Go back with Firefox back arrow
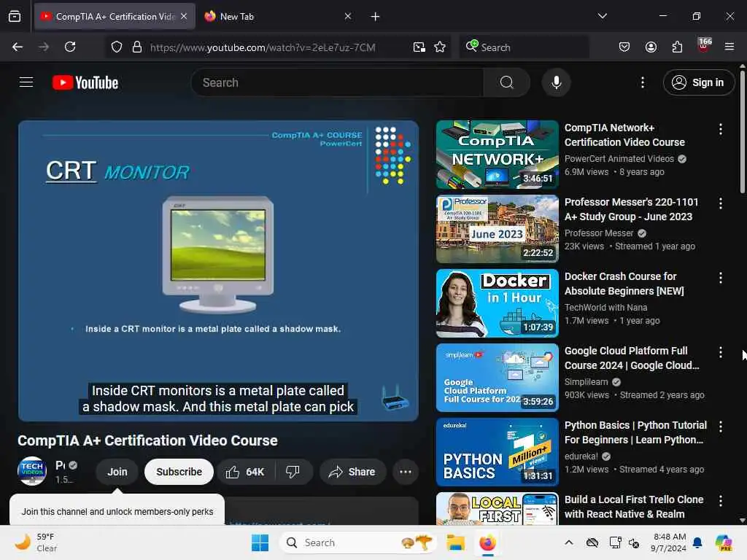747x560 pixels. click(18, 47)
